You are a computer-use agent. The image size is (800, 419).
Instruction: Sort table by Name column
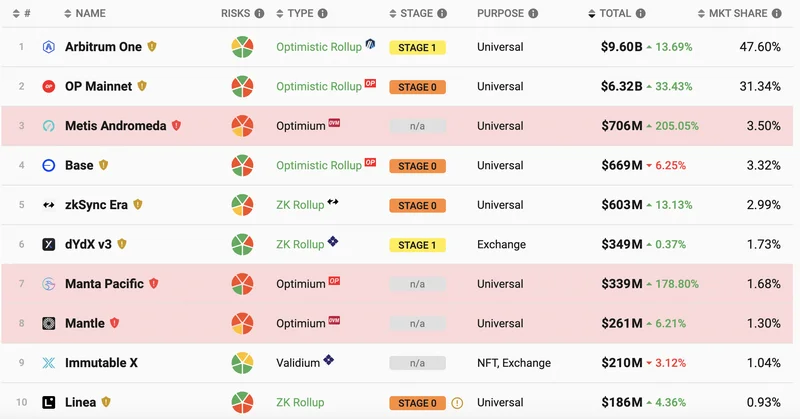click(84, 14)
